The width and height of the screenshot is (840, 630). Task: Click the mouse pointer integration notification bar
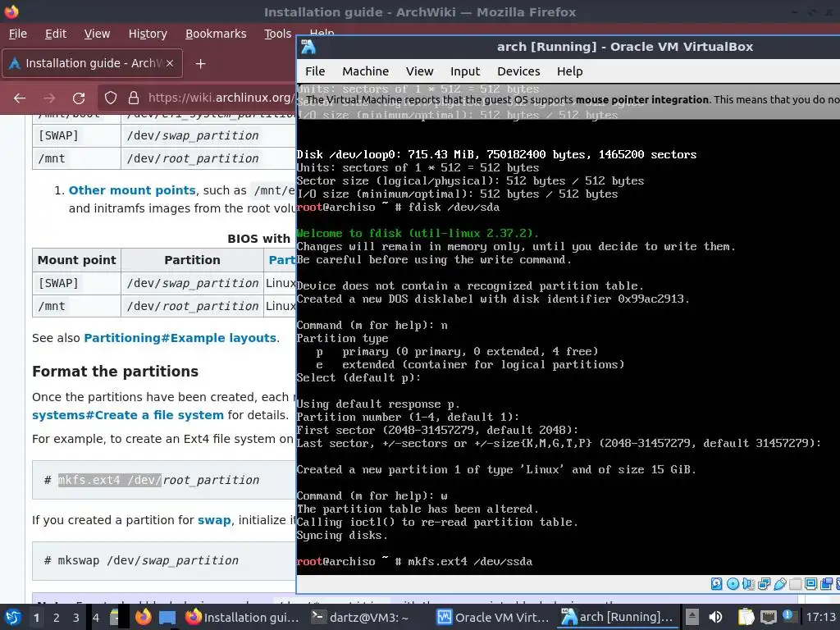(x=568, y=99)
